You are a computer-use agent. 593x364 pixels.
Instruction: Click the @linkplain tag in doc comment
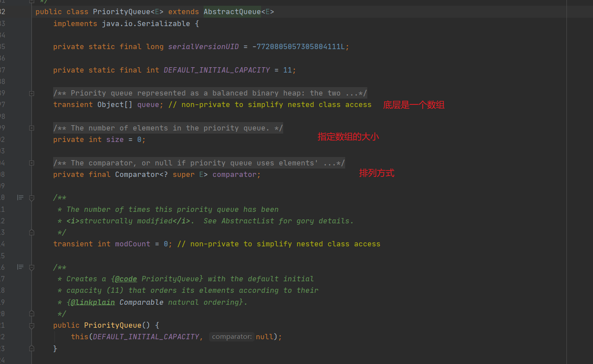93,302
